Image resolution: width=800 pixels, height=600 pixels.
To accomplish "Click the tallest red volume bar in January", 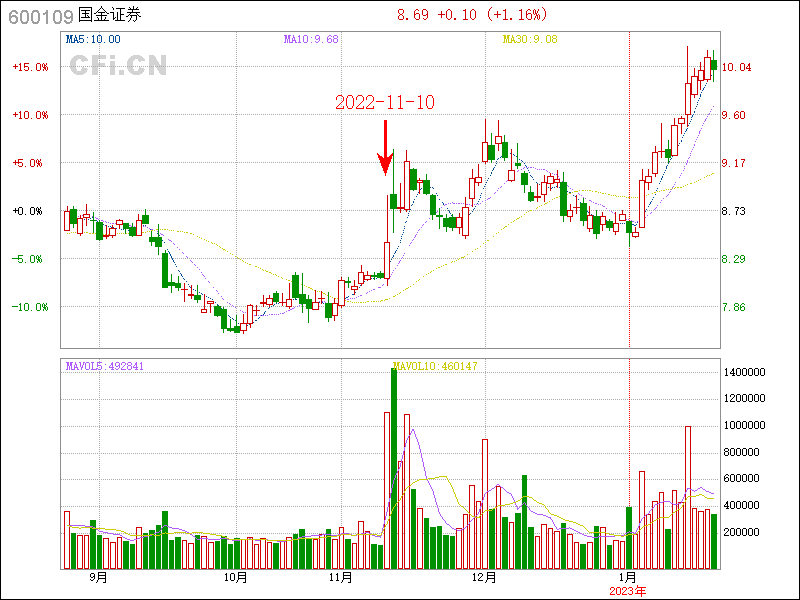I will point(688,497).
